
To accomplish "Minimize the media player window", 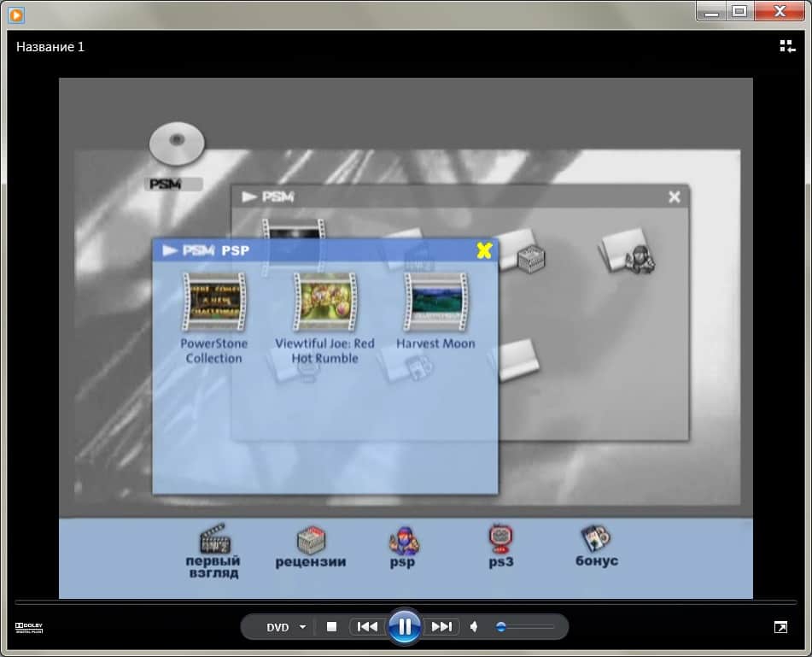I will point(711,11).
